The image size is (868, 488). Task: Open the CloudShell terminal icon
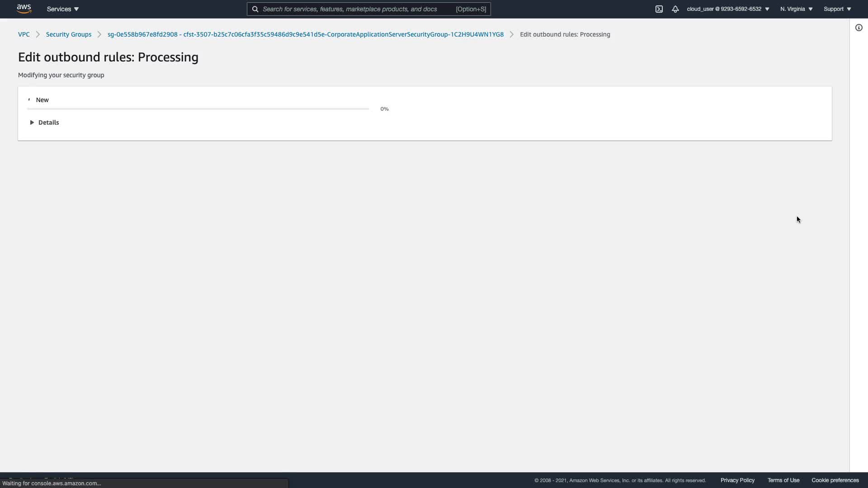[x=659, y=9]
